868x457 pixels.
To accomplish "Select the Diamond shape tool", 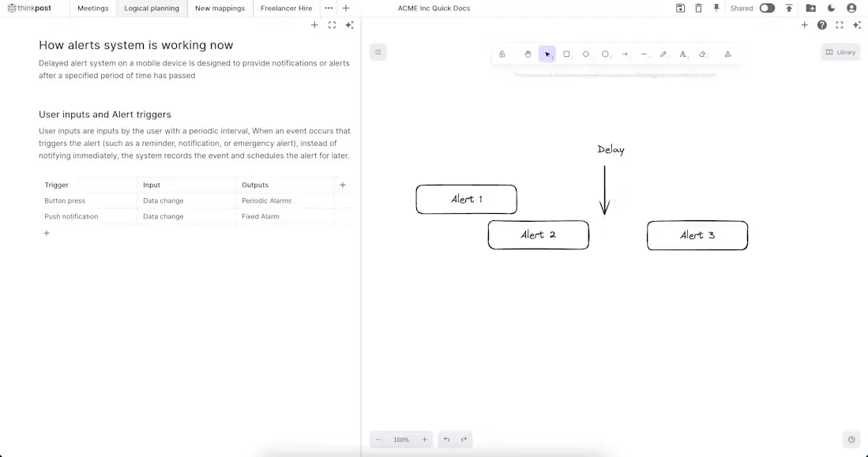I will (x=586, y=54).
